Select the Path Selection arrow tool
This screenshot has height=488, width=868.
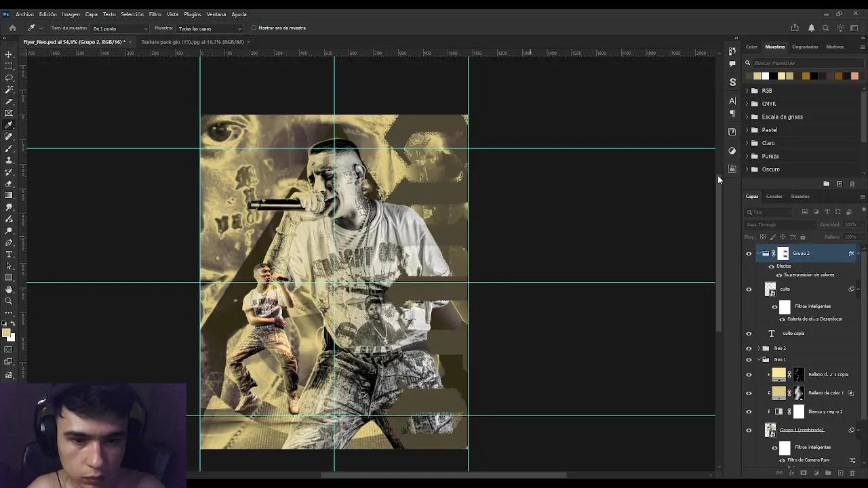(x=9, y=266)
